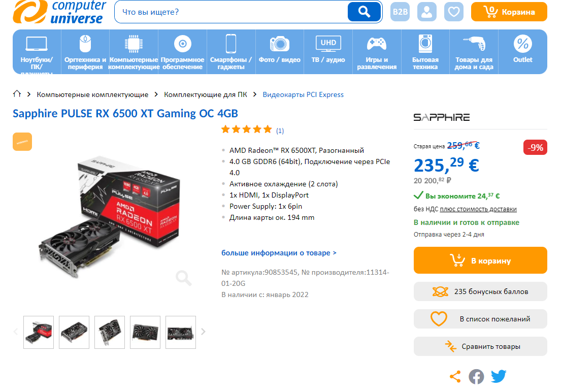The height and width of the screenshot is (392, 562).
Task: Go to home via house breadcrumb icon
Action: [x=17, y=94]
